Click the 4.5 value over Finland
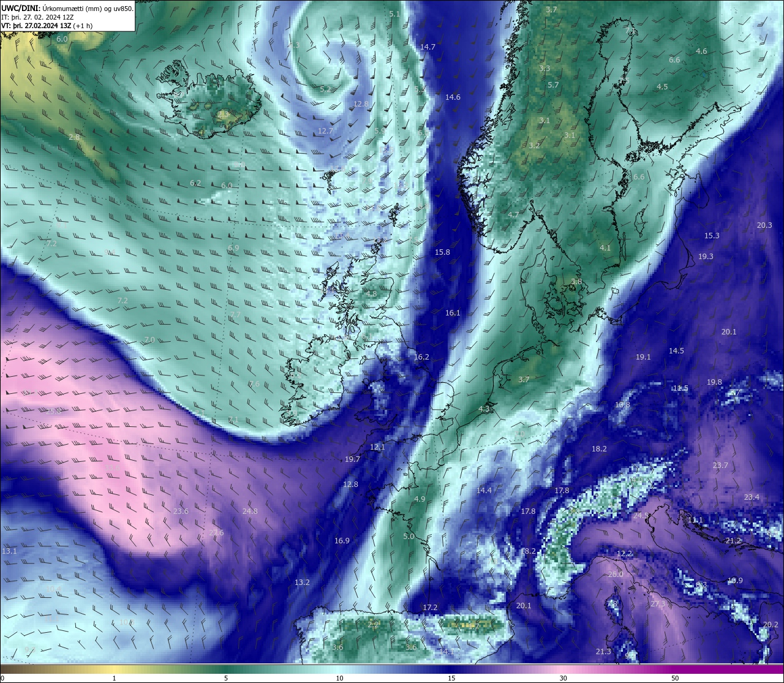The width and height of the screenshot is (784, 683). pyautogui.click(x=662, y=87)
